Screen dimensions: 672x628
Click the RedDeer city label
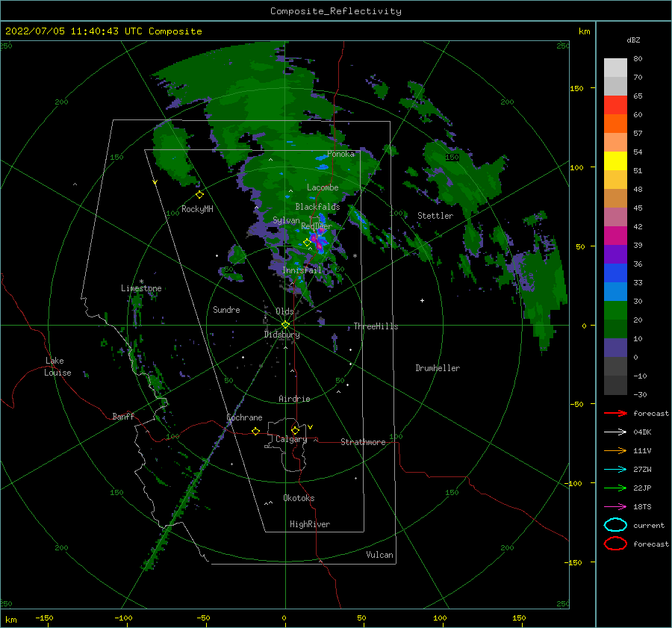click(317, 226)
